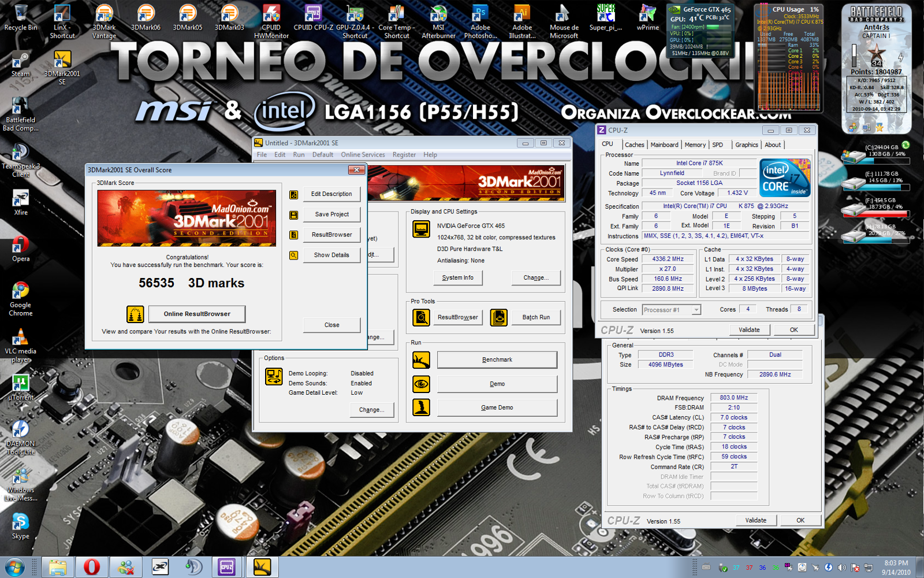Click the Game Demo button
Viewport: 924px width, 578px height.
click(497, 408)
